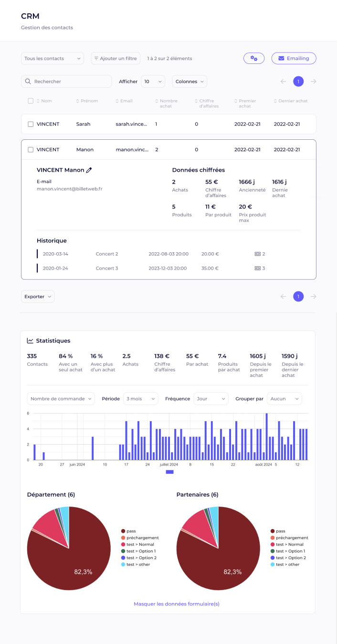Viewport: 337px width, 644px height.
Task: Open the Tous les contacts dropdown
Action: click(x=53, y=58)
